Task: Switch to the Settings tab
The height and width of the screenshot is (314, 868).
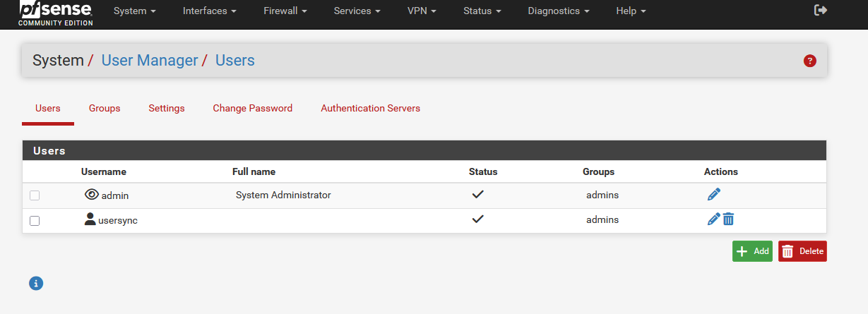Action: 167,109
